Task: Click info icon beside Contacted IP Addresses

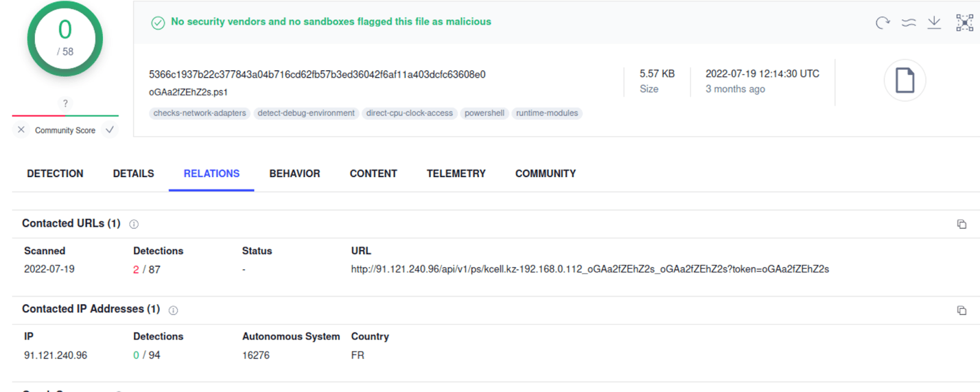Action: (173, 311)
